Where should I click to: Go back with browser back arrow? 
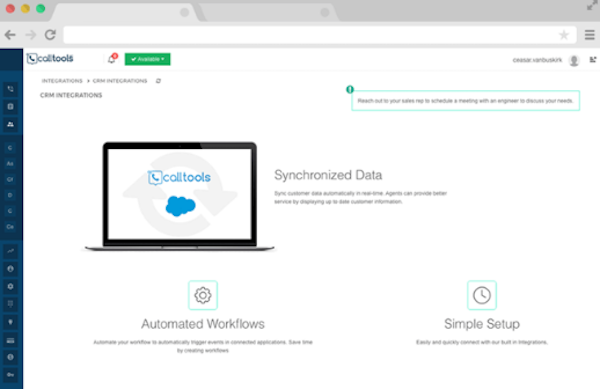tap(10, 35)
